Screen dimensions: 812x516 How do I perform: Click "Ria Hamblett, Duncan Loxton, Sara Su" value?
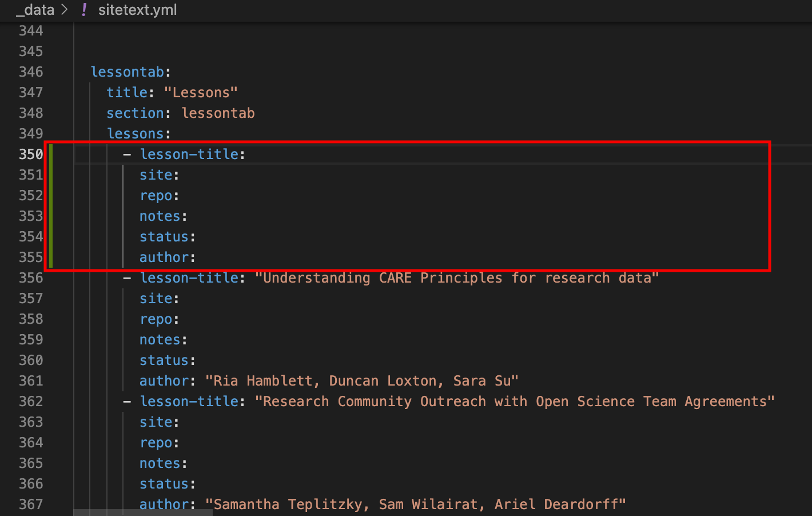362,381
